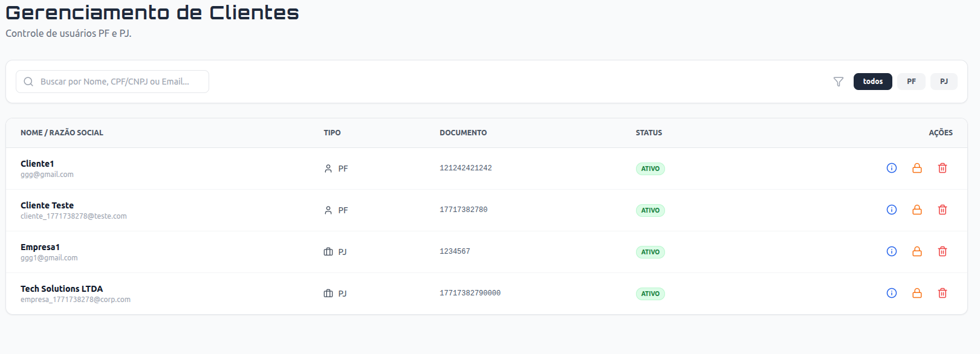Remove Empresa1 with the trash icon
The height and width of the screenshot is (354, 980).
pyautogui.click(x=942, y=251)
